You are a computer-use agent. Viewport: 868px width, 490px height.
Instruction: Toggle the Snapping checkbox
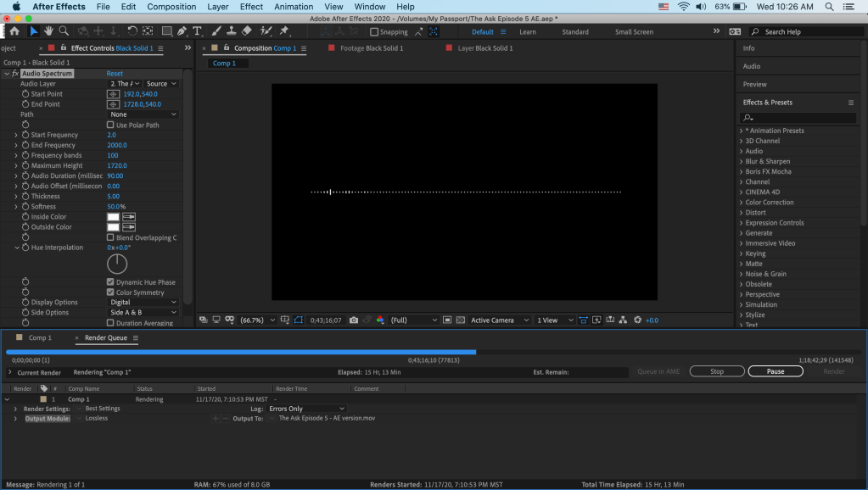pos(374,32)
